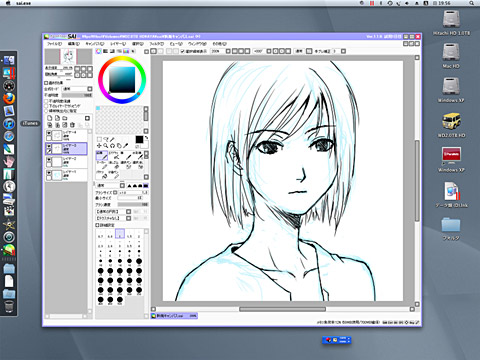The width and height of the screenshot is (480, 360).
Task: Select the eyedropper color picker tool
Action: (x=125, y=146)
